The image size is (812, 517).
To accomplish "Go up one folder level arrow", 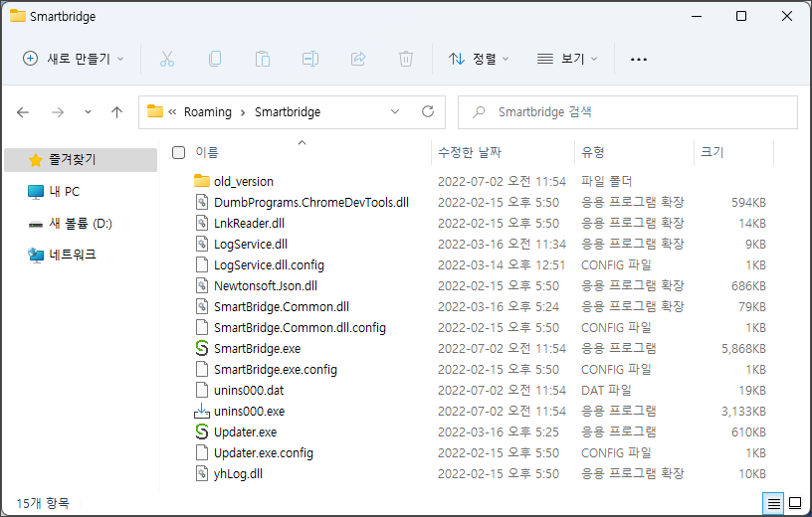I will coord(117,111).
